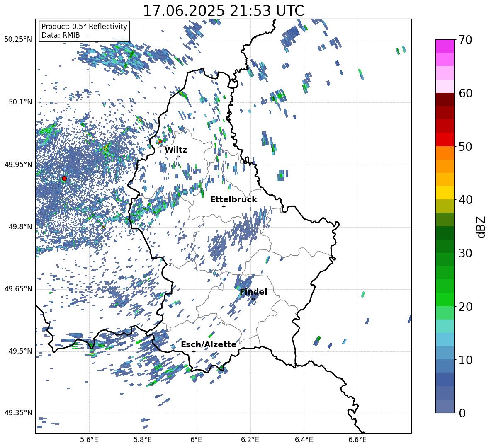Select the Ettelbruck city label
Screen dimensions: 491x448
pyautogui.click(x=233, y=200)
